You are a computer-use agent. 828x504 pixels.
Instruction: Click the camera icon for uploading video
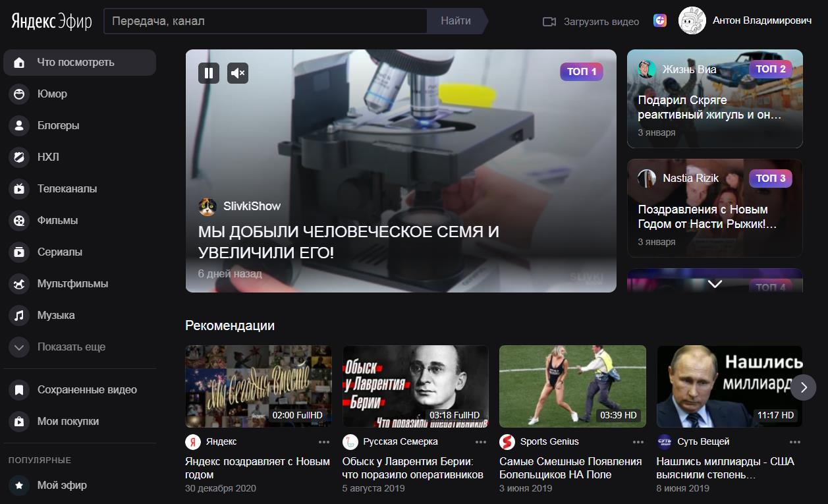[x=549, y=22]
